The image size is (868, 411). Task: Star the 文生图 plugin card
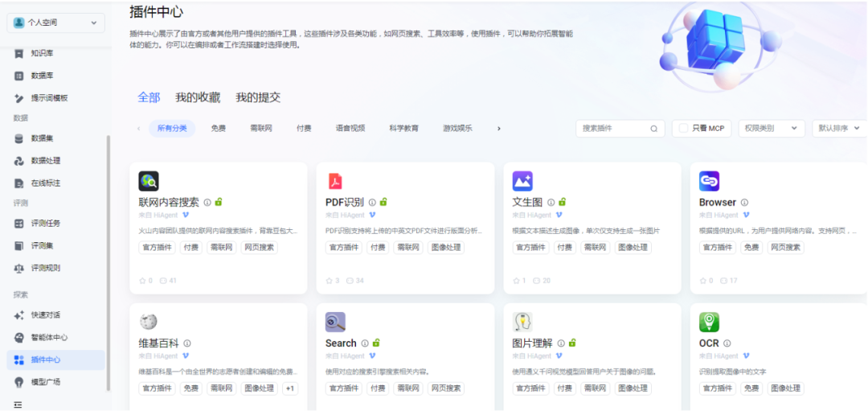[x=516, y=281]
